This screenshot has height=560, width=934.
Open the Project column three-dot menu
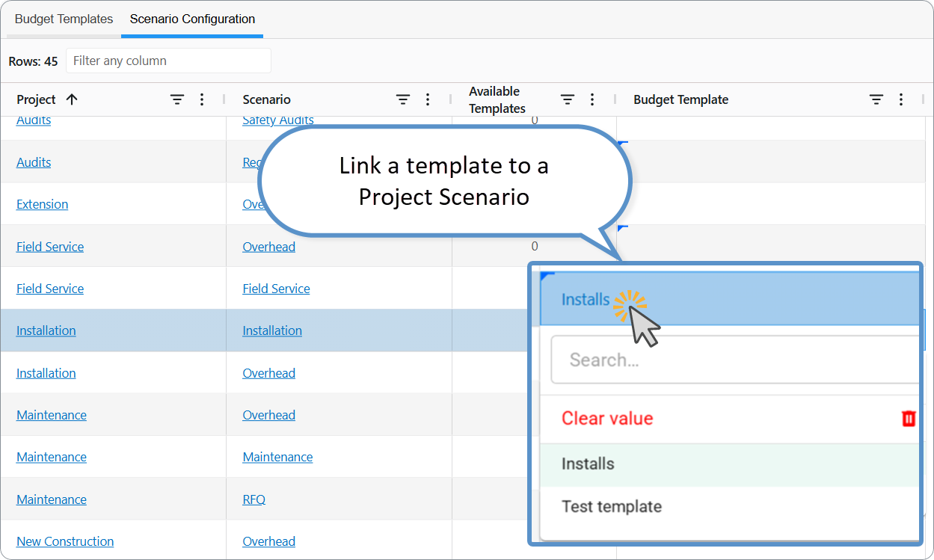pos(202,99)
